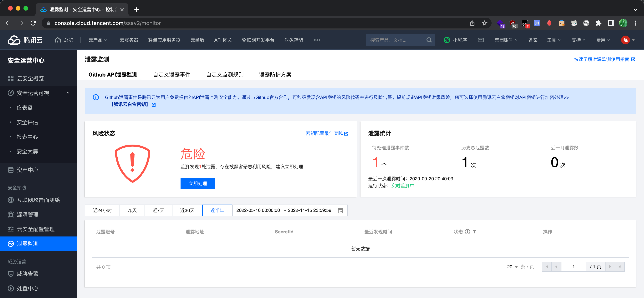The image size is (644, 298).
Task: Click the Tencent Cloud logo
Action: (x=25, y=40)
